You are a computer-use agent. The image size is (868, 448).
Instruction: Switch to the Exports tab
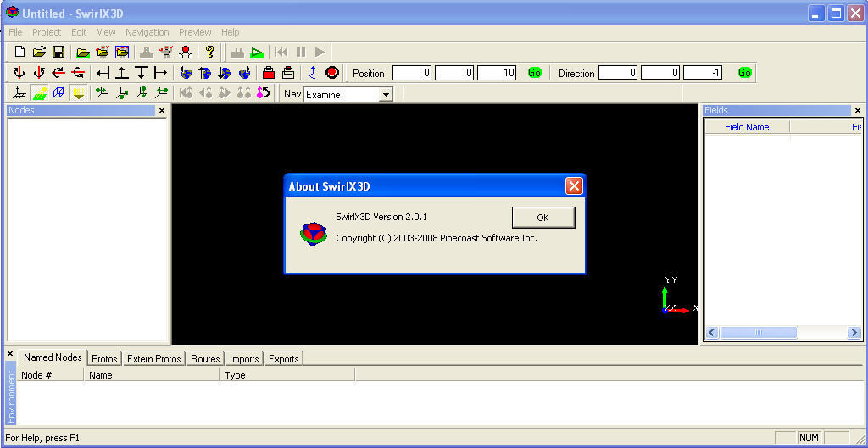coord(283,359)
